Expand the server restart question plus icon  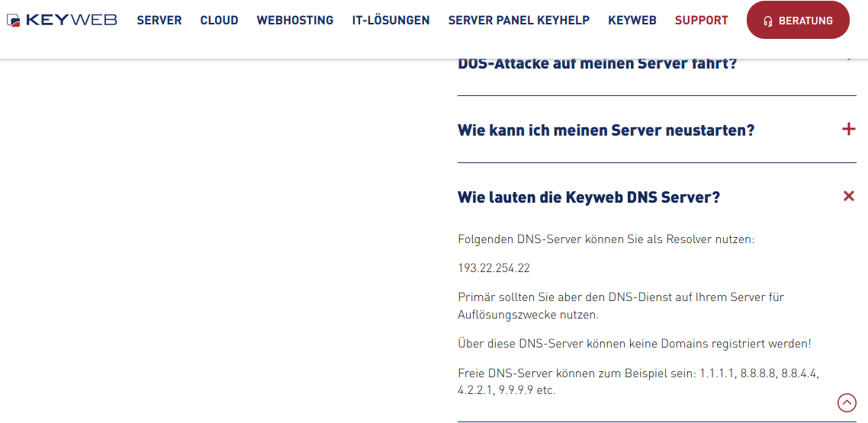848,130
